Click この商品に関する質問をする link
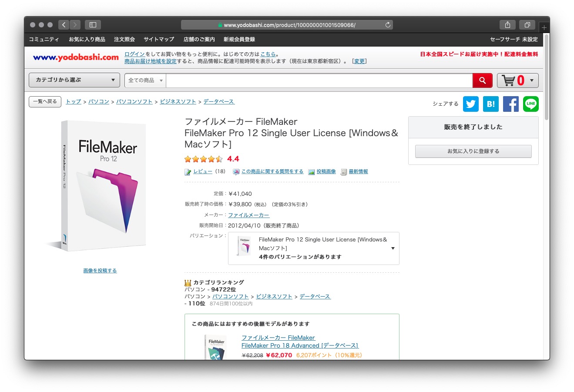The image size is (574, 392). 272,171
